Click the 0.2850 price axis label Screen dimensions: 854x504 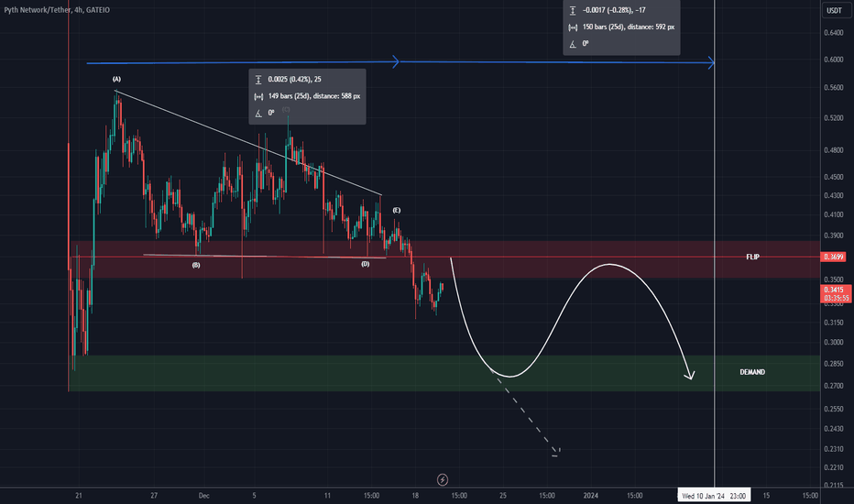tap(833, 364)
